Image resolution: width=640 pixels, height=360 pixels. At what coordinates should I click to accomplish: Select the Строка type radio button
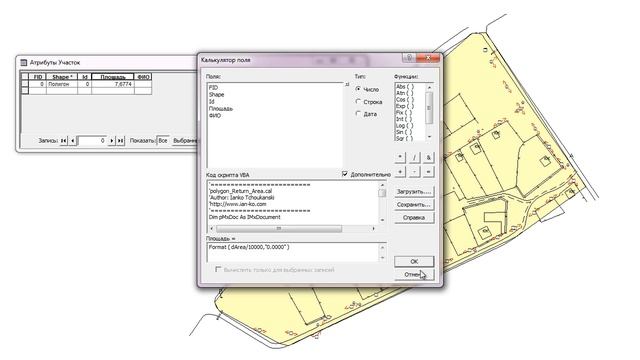click(358, 101)
